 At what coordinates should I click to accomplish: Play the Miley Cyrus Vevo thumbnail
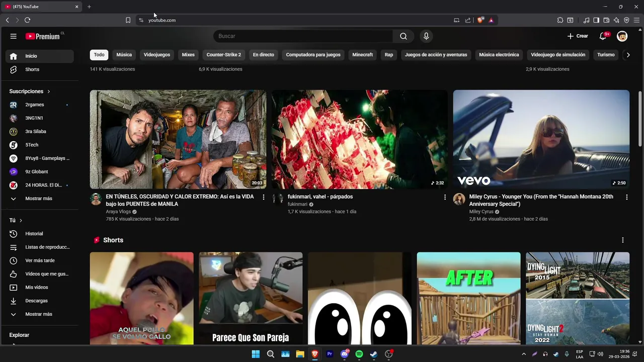coord(541,139)
